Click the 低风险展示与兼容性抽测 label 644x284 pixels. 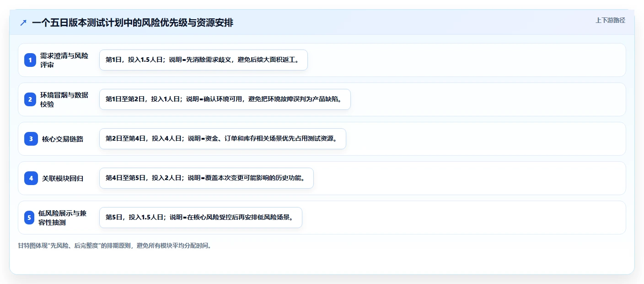pos(63,218)
